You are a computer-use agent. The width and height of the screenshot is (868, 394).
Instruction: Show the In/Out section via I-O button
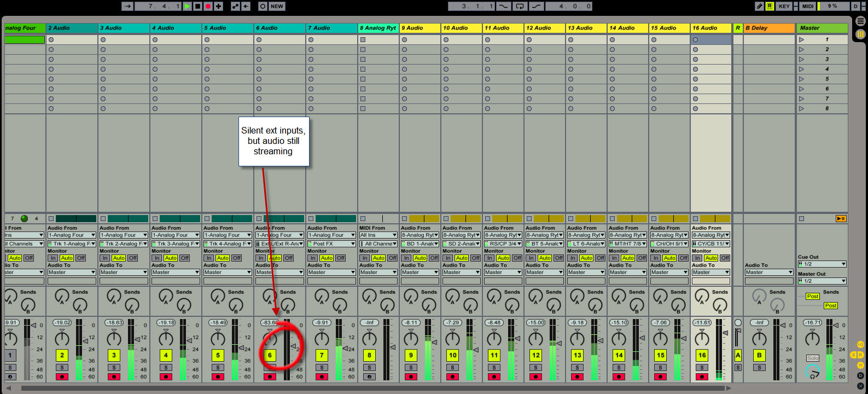pyautogui.click(x=860, y=344)
